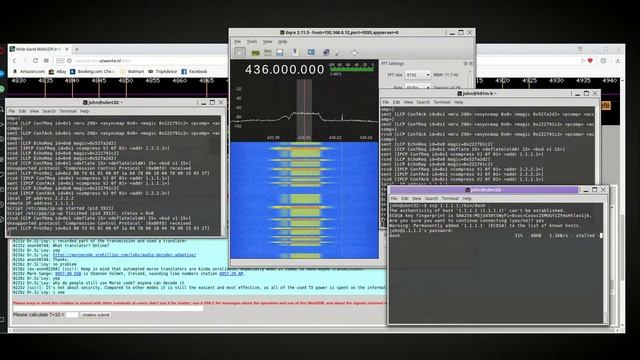Open Gqrx Help menu
This screenshot has height=360, width=640.
[282, 42]
